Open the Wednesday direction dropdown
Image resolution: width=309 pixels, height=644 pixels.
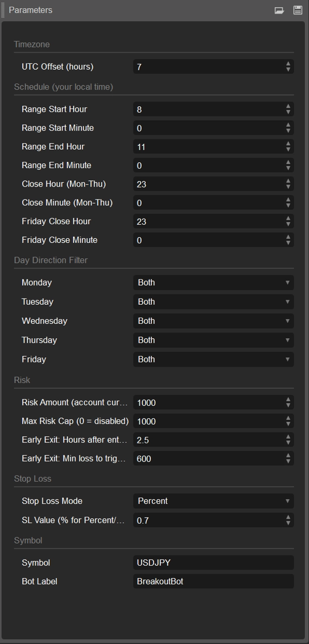tap(213, 321)
